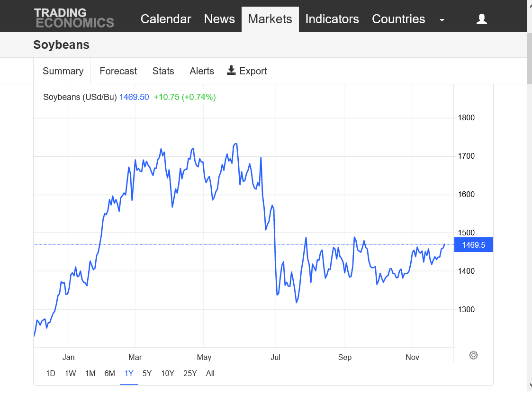Click the page vertical scrollbar down arrow
Viewport: 532px width, 395px height.
pyautogui.click(x=529, y=386)
